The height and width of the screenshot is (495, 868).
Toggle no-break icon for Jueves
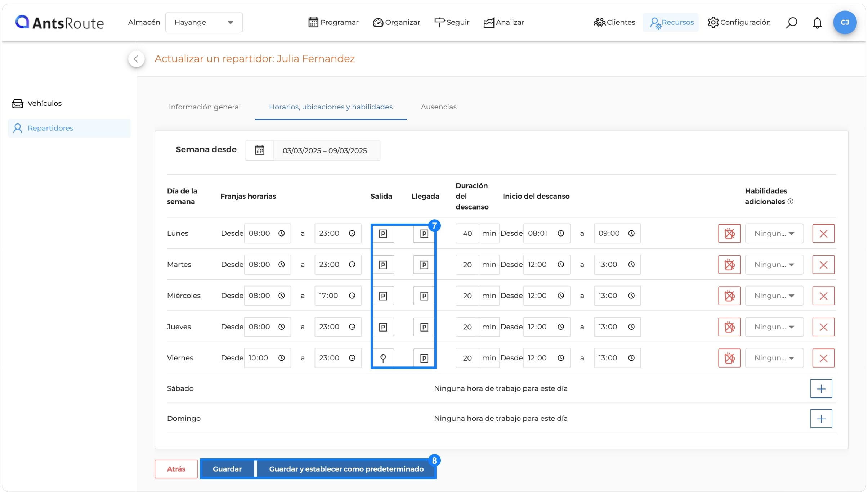[x=729, y=327]
